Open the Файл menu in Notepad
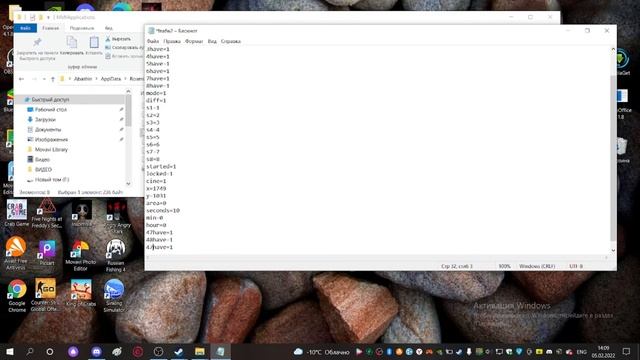Viewport: 640px width, 360px height. [x=153, y=41]
